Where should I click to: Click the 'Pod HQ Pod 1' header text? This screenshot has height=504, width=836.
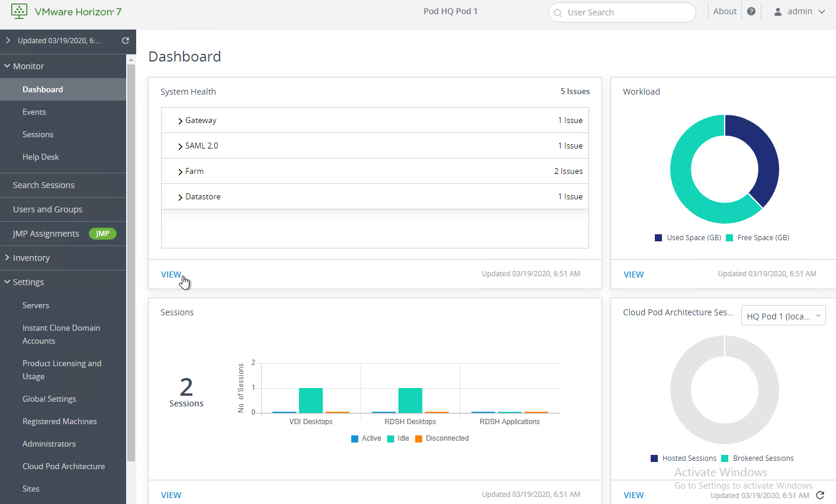[451, 11]
